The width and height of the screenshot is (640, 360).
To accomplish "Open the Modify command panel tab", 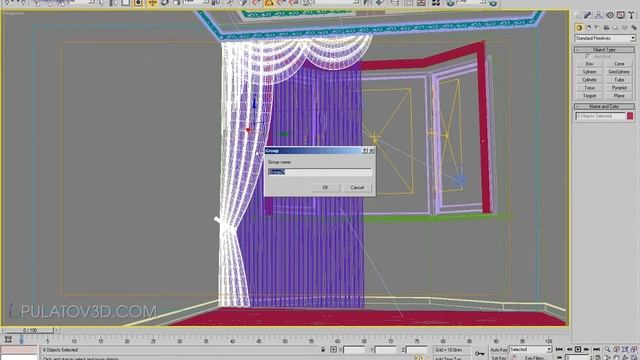I will [x=588, y=15].
